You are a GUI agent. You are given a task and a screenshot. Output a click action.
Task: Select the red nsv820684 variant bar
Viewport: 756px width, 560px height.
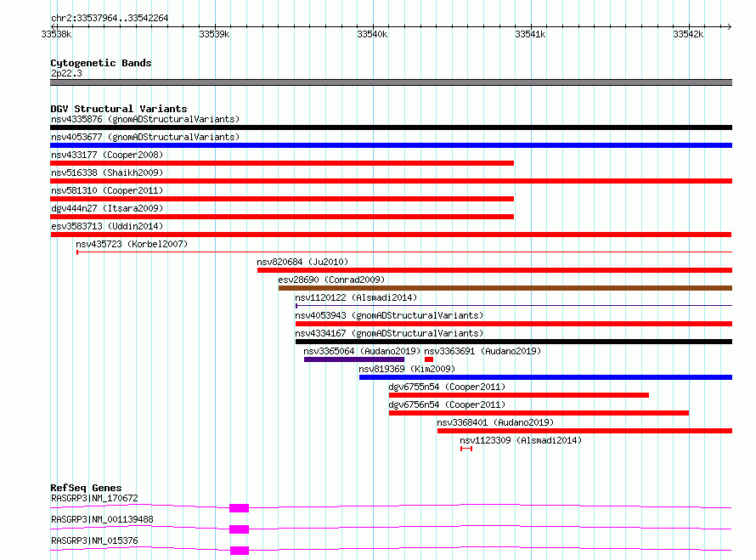[x=494, y=270]
